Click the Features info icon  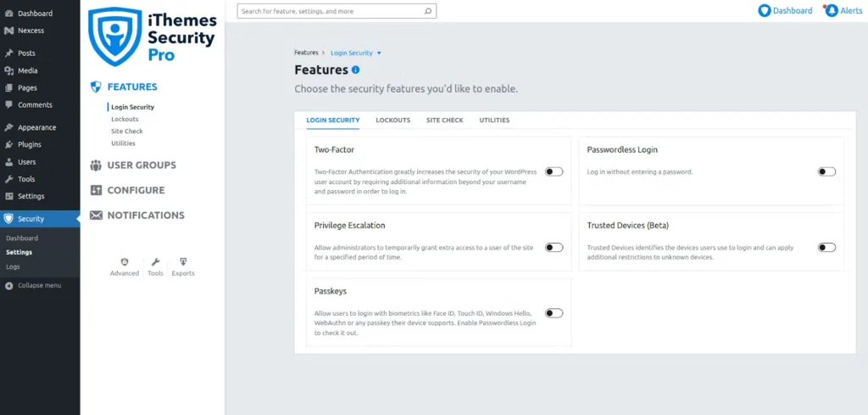point(356,70)
